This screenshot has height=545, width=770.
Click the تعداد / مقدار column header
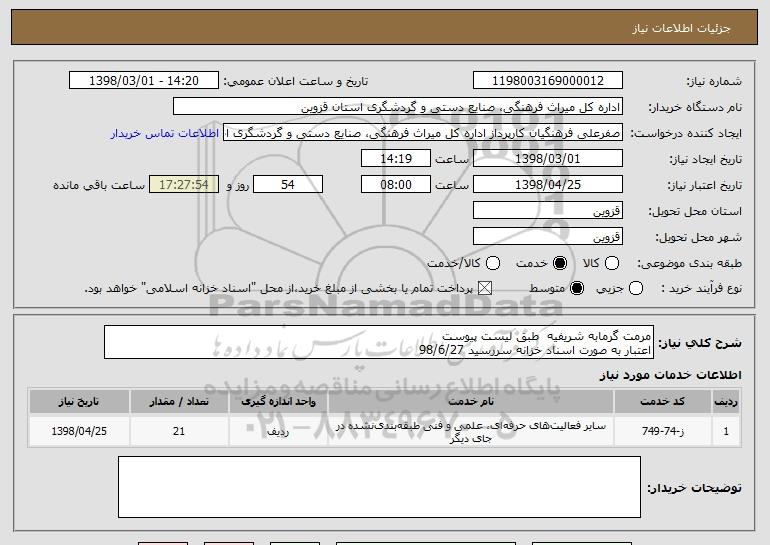click(179, 402)
